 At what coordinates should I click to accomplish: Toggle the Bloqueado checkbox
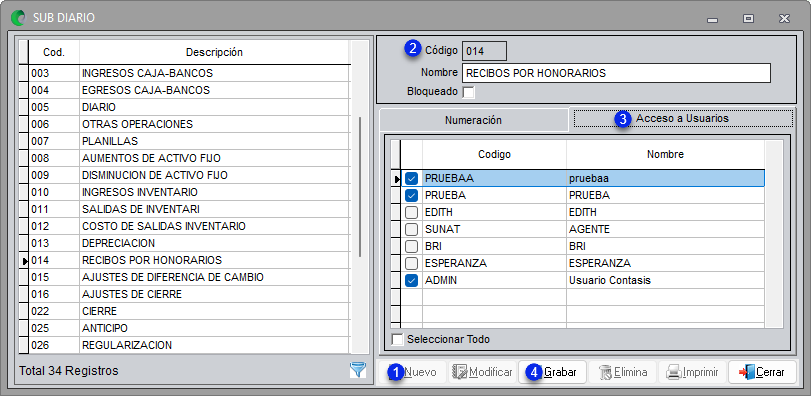468,93
